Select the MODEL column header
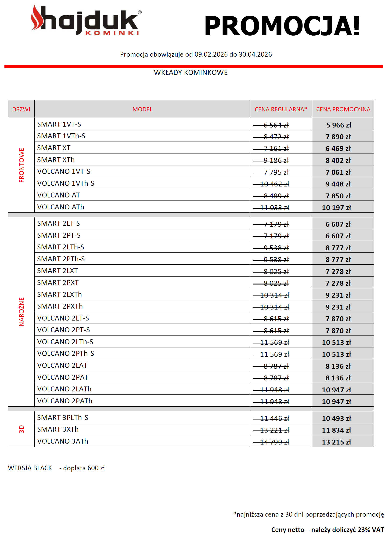Image resolution: width=392 pixels, height=536 pixels. tap(142, 109)
